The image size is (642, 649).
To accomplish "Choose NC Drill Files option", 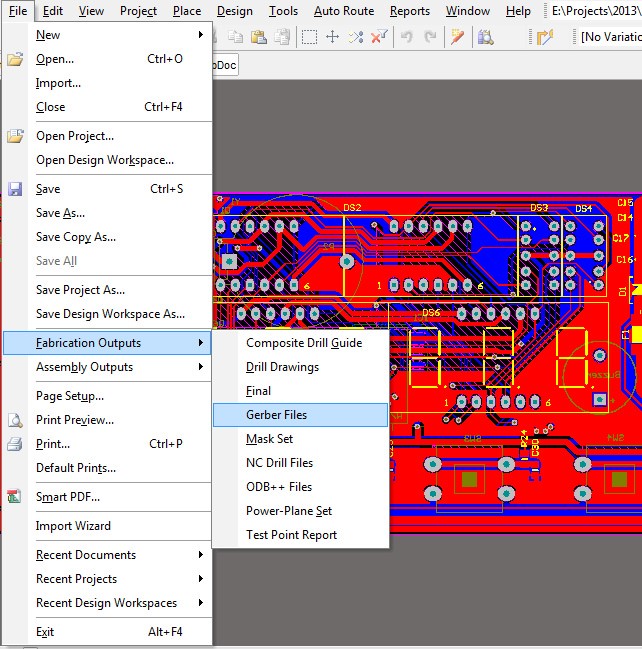I will point(280,463).
